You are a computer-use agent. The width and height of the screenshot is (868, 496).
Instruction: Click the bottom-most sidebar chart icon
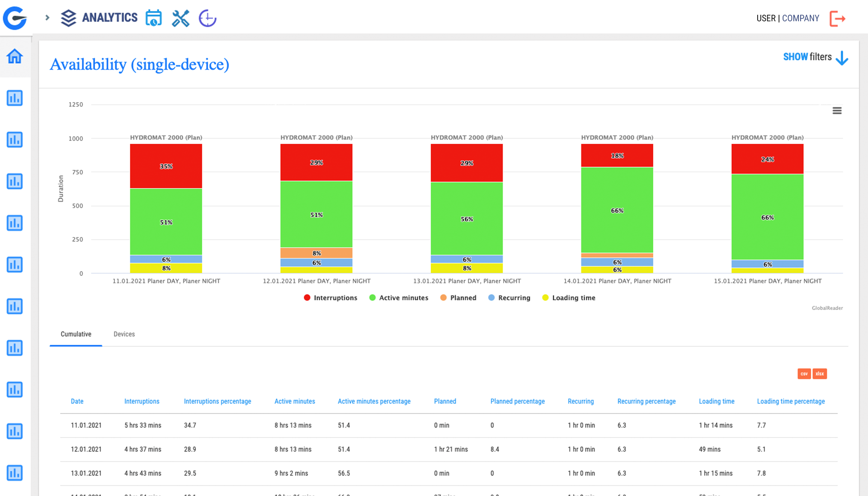coord(15,473)
